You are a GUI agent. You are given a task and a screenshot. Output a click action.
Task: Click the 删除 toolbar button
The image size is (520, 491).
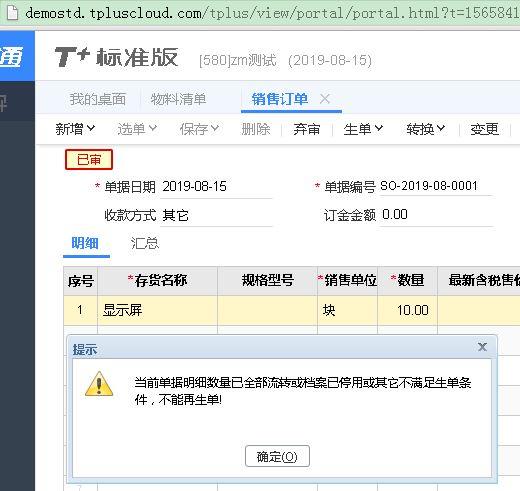[256, 129]
